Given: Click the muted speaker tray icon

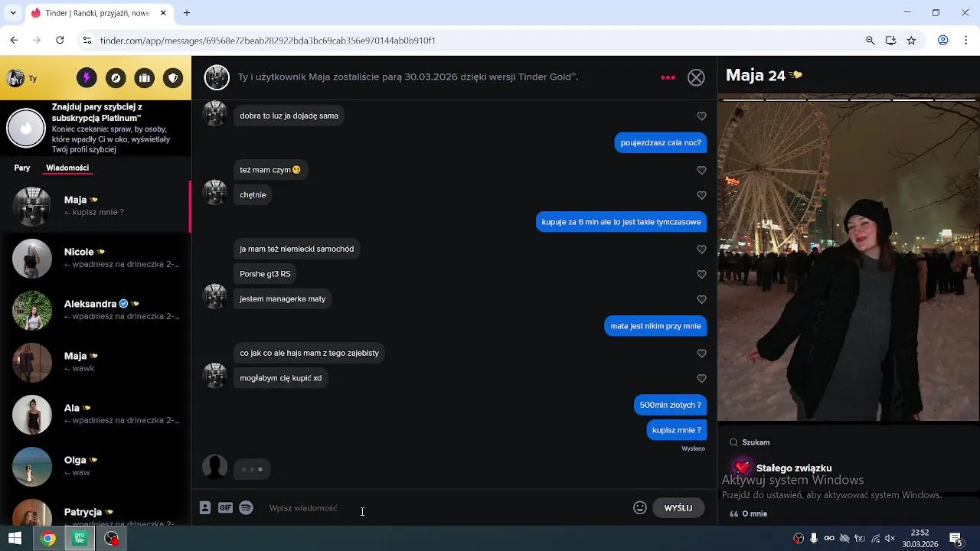Looking at the screenshot, I should 890,539.
